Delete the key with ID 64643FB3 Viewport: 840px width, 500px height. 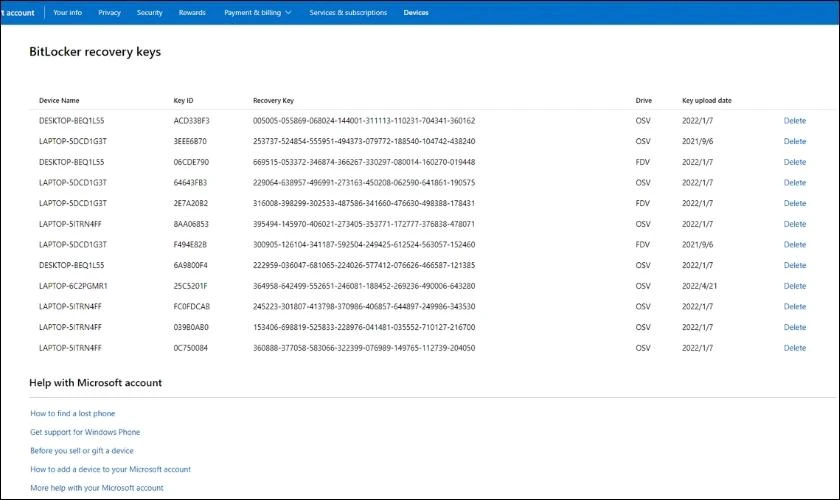point(795,183)
